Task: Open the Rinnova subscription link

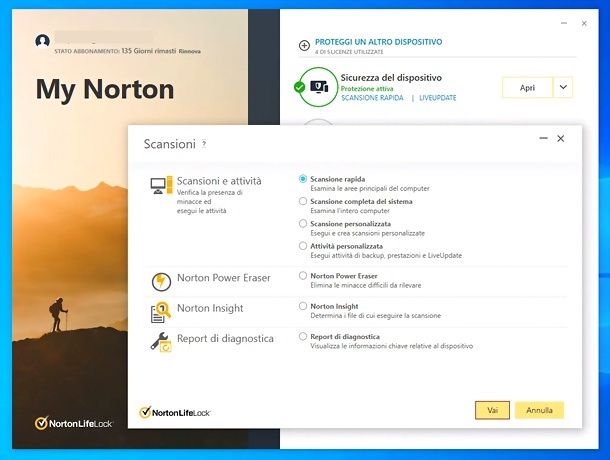Action: click(x=190, y=51)
